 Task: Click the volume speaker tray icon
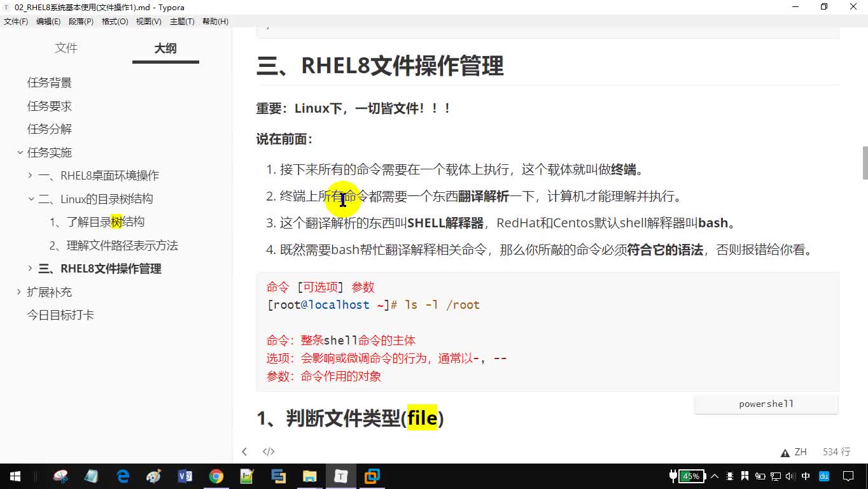(790, 476)
